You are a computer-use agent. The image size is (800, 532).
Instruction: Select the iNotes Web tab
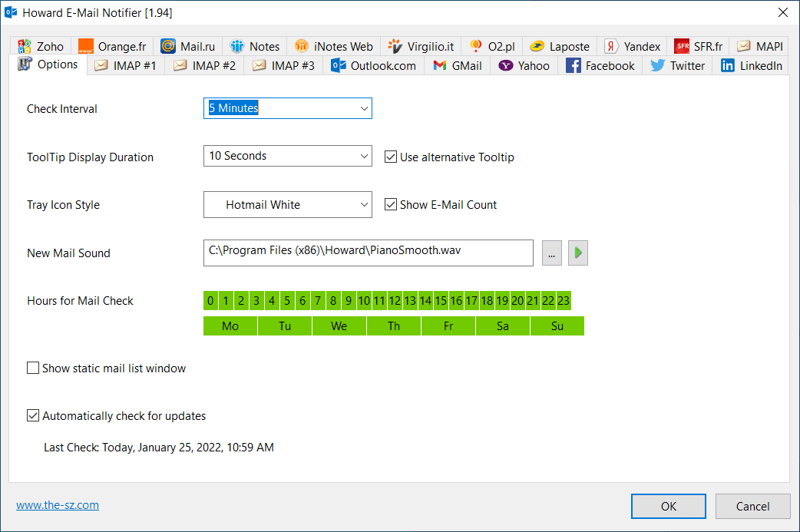(333, 46)
